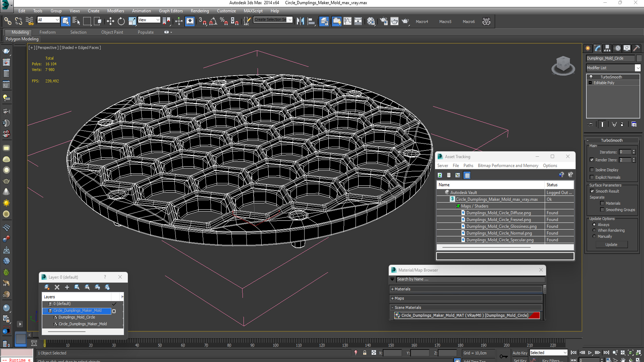Expand the Maps group in browser

tap(392, 298)
